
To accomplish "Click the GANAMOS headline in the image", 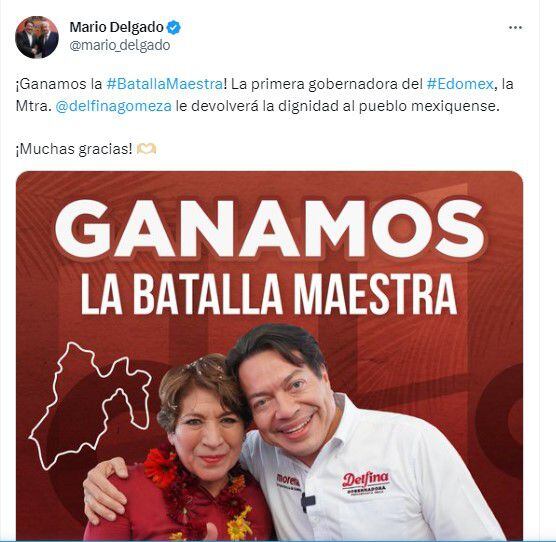I will 270,229.
